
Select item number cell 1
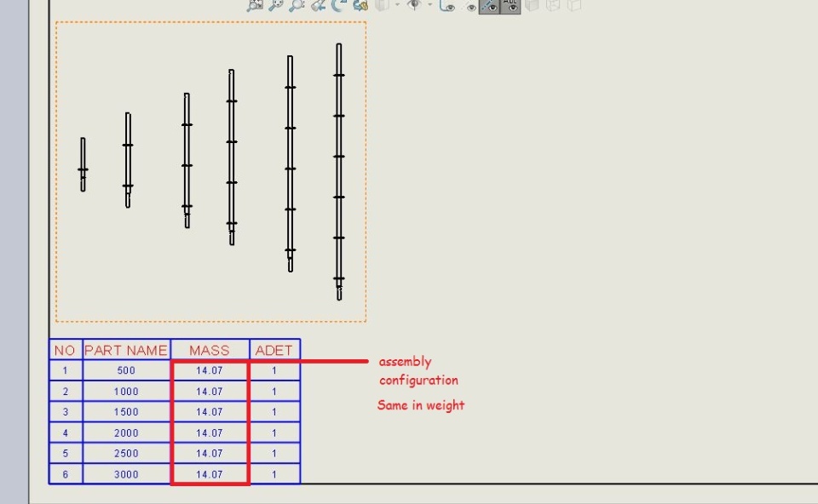click(x=66, y=370)
